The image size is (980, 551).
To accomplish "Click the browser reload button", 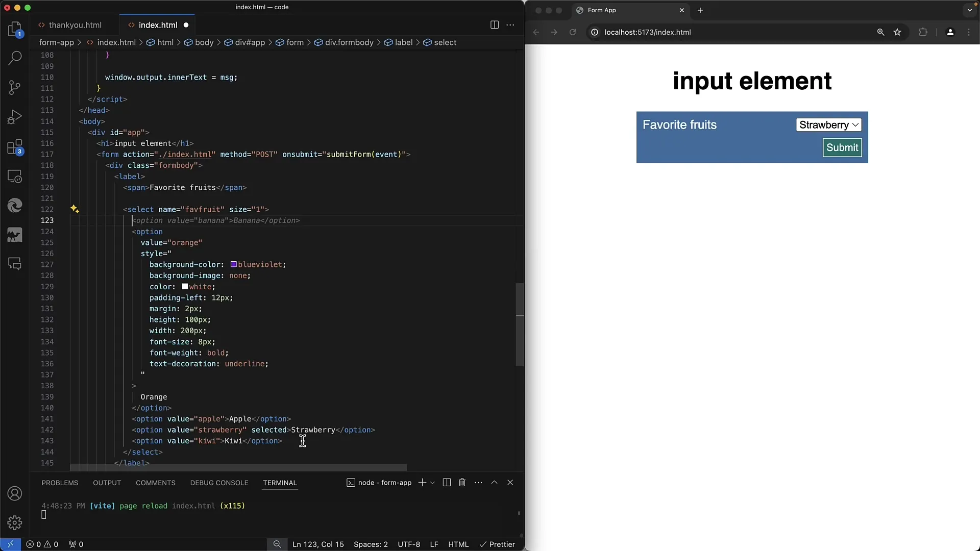I will click(573, 32).
